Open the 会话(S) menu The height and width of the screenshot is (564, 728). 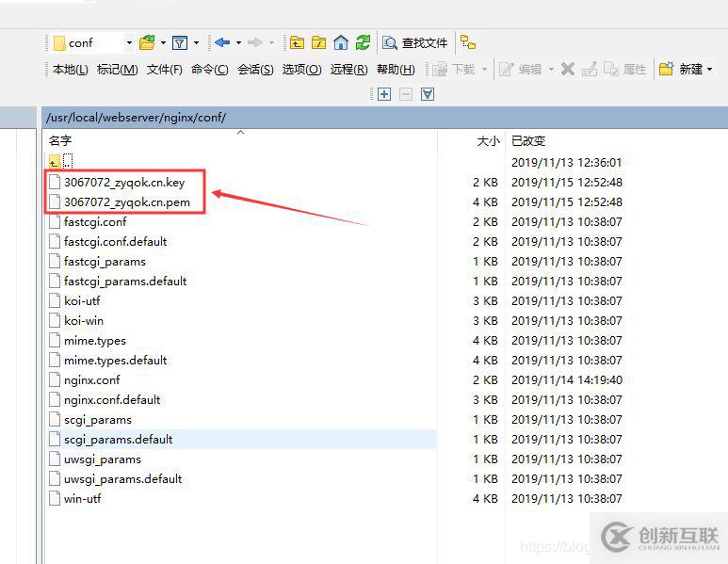(255, 70)
